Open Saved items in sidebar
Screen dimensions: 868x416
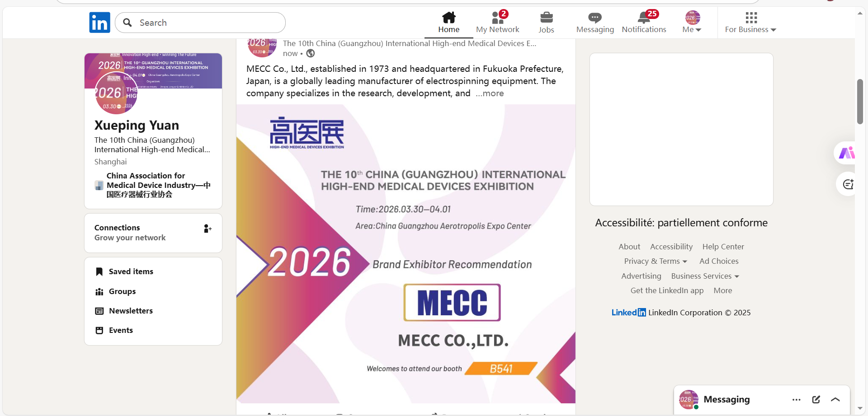131,271
